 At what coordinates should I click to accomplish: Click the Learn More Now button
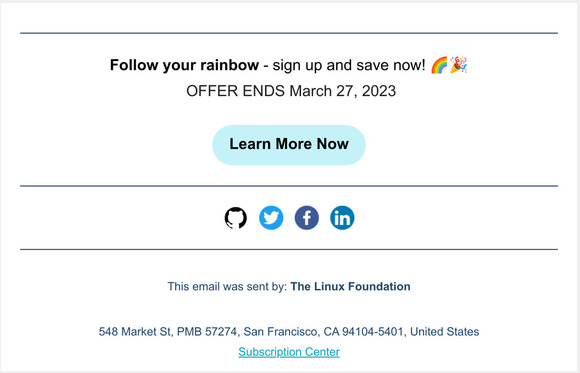(289, 145)
